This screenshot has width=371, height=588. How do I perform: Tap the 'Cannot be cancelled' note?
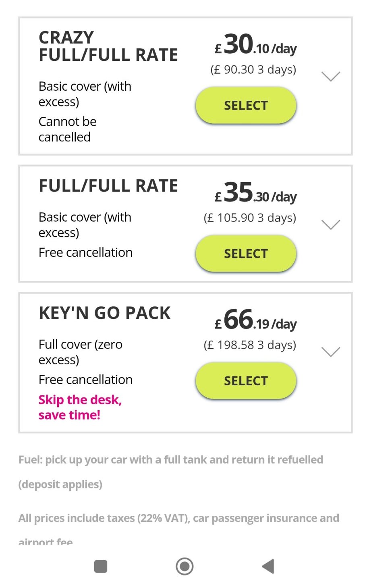tap(67, 129)
